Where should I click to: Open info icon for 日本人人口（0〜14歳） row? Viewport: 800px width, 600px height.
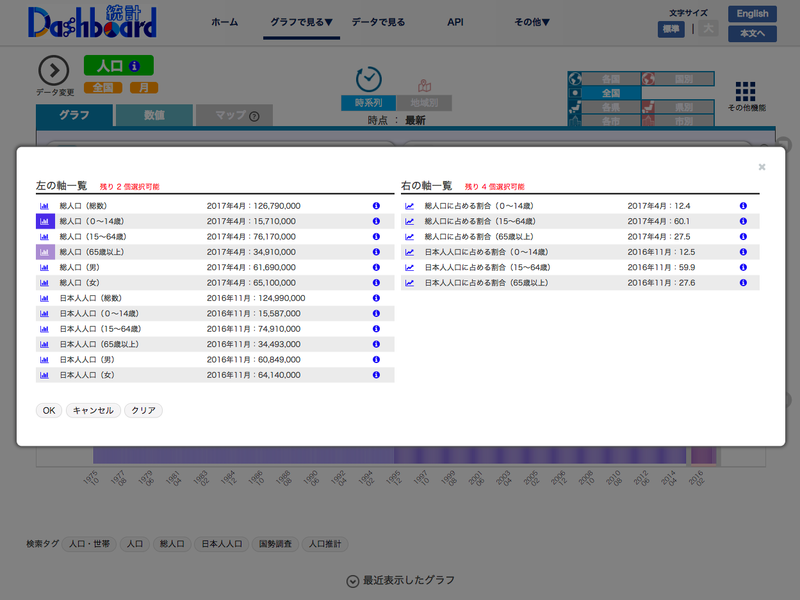(376, 314)
